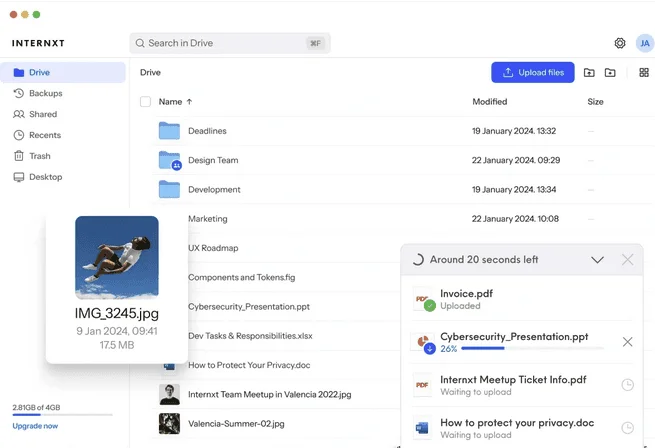
Task: Select Valencia-Summer-02.jpg file name
Action: (x=236, y=423)
